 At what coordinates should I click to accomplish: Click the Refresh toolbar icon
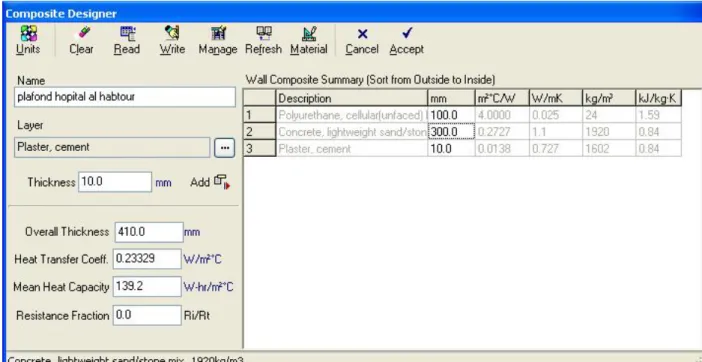click(263, 33)
